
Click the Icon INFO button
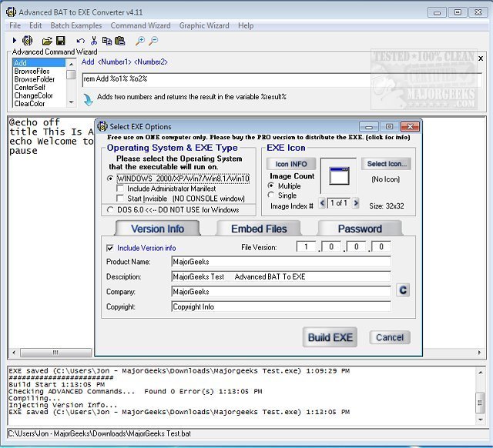[x=291, y=164]
